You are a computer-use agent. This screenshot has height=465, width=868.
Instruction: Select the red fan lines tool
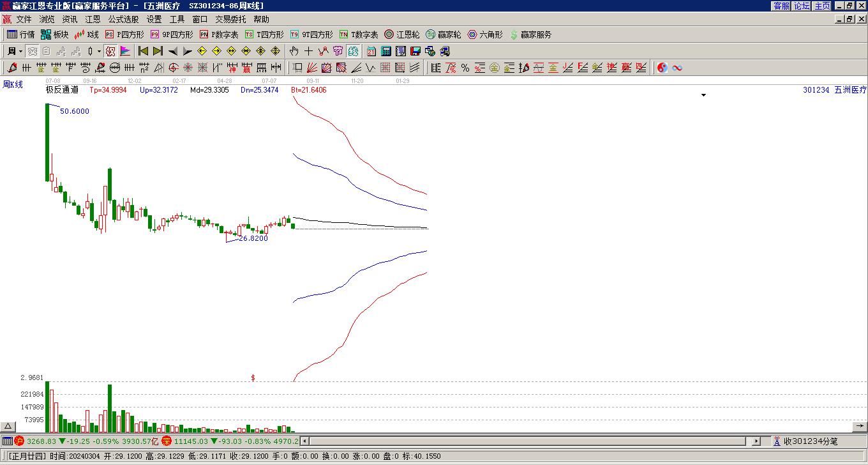coord(311,68)
